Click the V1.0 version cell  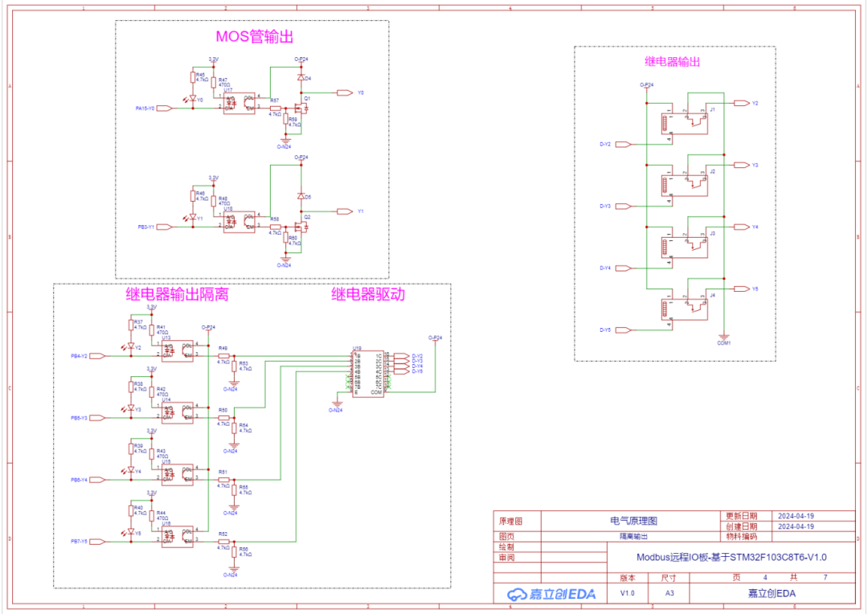(x=627, y=594)
